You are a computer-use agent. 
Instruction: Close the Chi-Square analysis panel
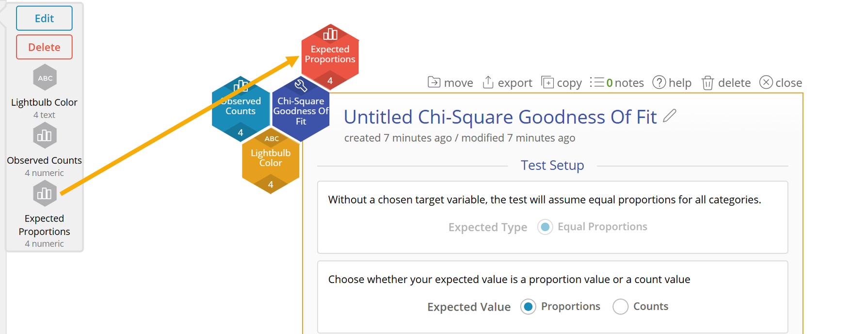[x=781, y=83]
